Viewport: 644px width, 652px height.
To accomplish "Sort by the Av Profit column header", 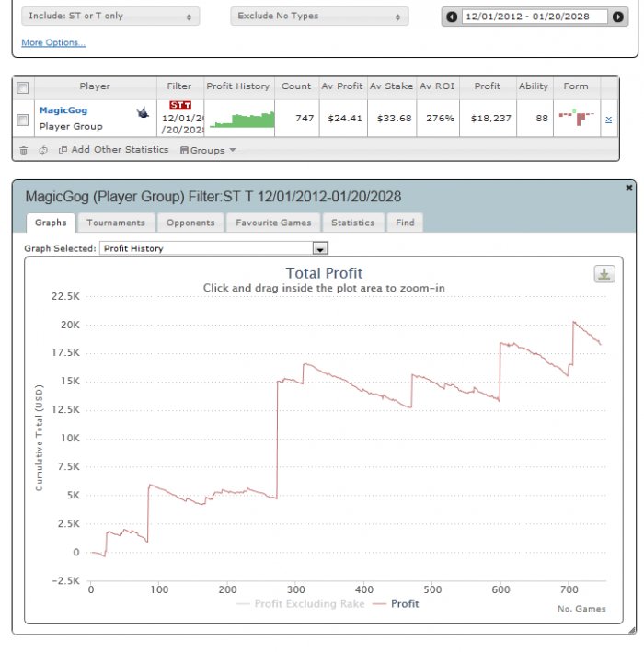I will click(342, 86).
